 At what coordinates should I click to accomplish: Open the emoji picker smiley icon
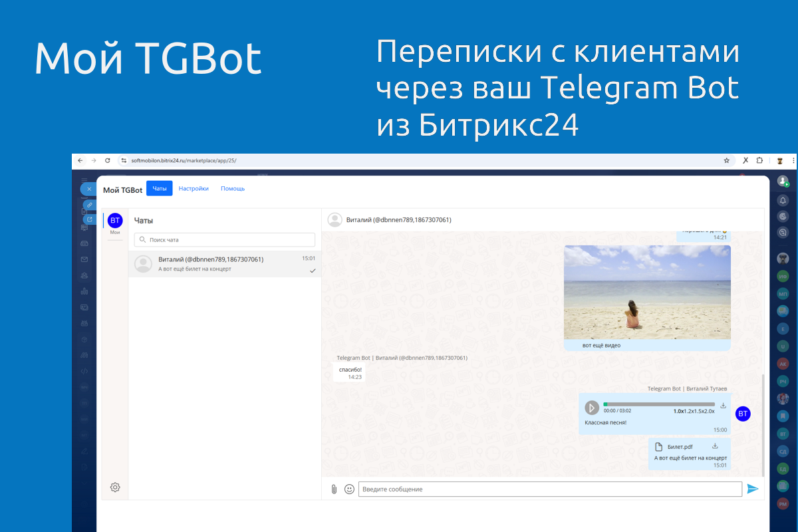349,489
